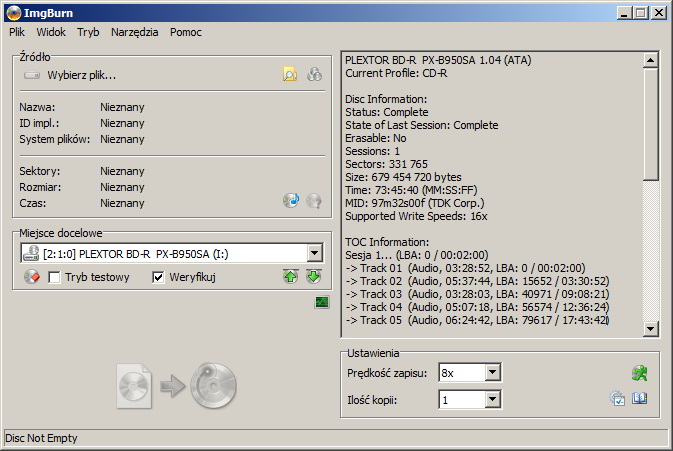Open the Pomoc menu
Viewport: 673px width, 451px height.
(185, 32)
